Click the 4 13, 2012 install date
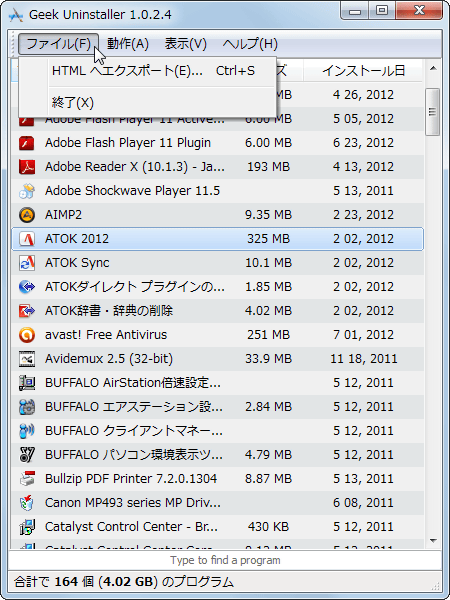450x600 pixels. coord(363,167)
